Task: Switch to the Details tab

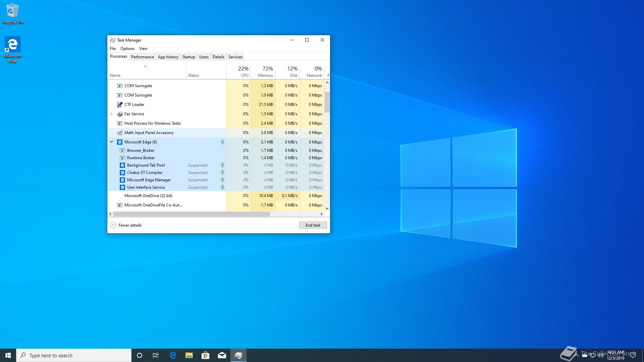Action: point(218,57)
